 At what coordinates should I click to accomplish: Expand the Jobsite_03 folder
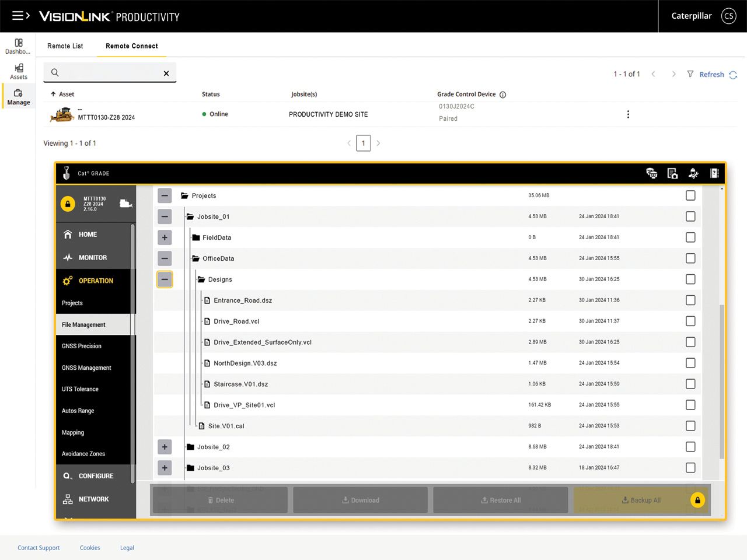pos(165,468)
